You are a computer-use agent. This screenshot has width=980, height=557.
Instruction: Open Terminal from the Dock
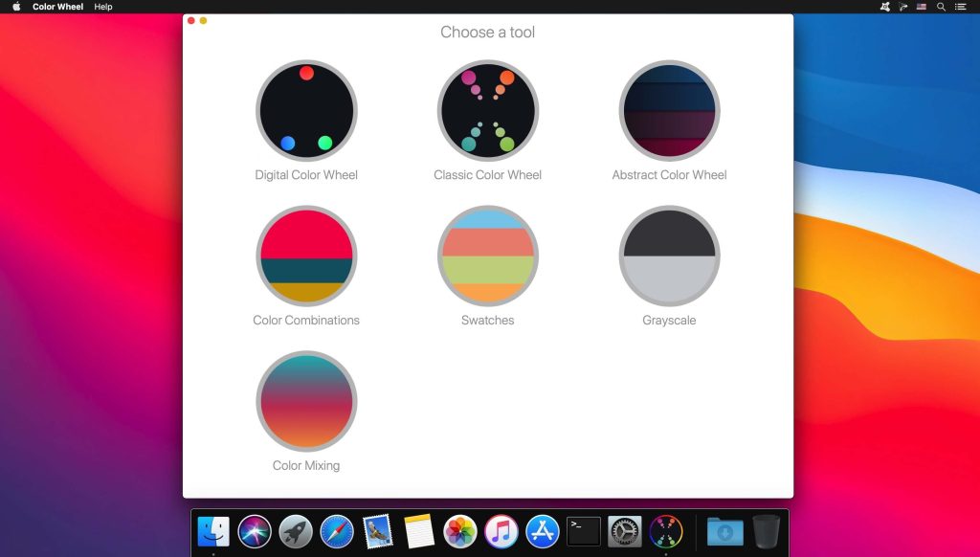coord(583,531)
